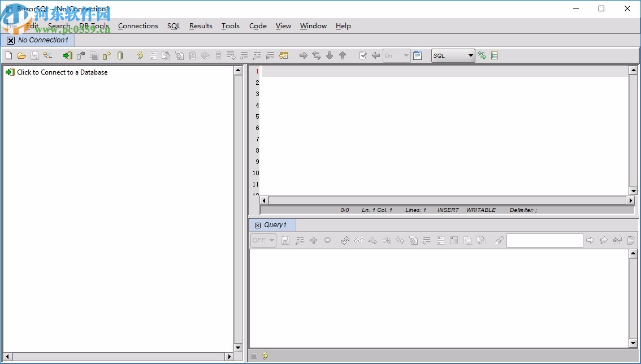The height and width of the screenshot is (364, 641).
Task: Click the down arrow icon in main toolbar
Action: (x=330, y=55)
